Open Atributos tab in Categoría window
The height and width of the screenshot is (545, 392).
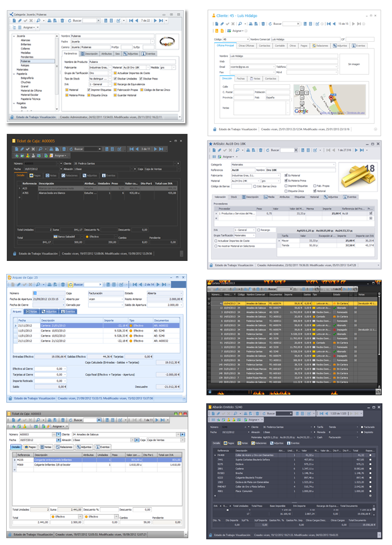pos(106,54)
